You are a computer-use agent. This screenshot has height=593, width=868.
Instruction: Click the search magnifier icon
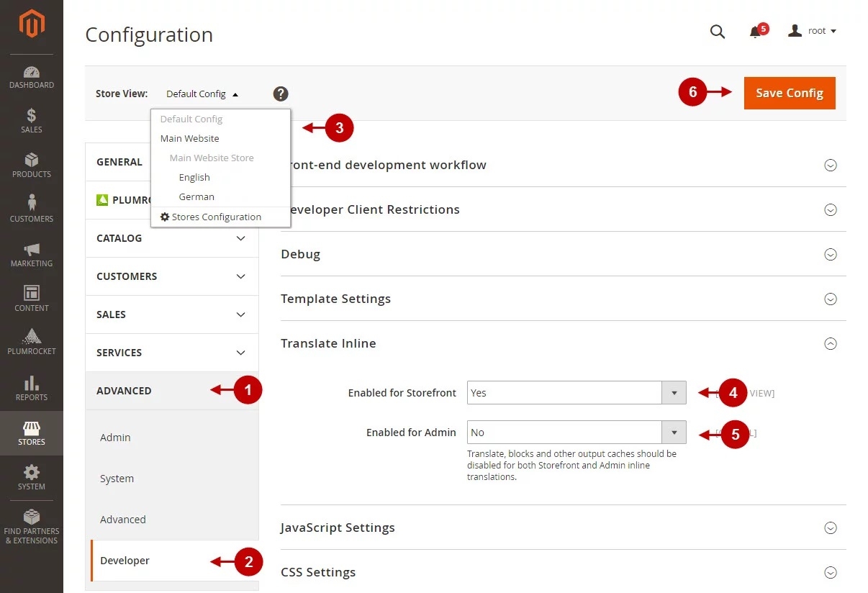point(718,32)
